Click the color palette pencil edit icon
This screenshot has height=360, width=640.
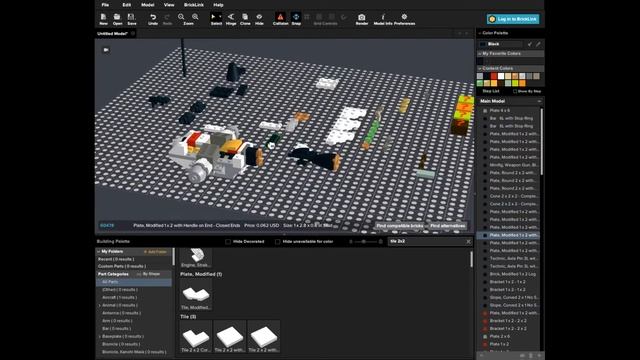point(538,44)
